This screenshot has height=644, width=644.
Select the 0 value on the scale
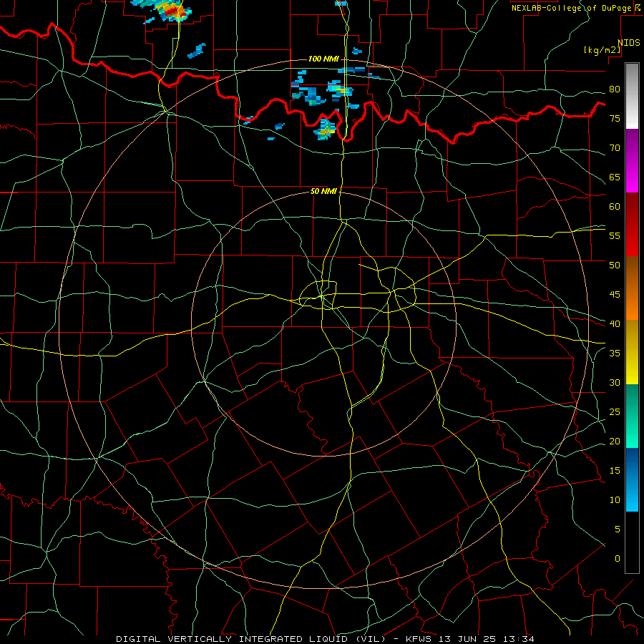(x=618, y=559)
